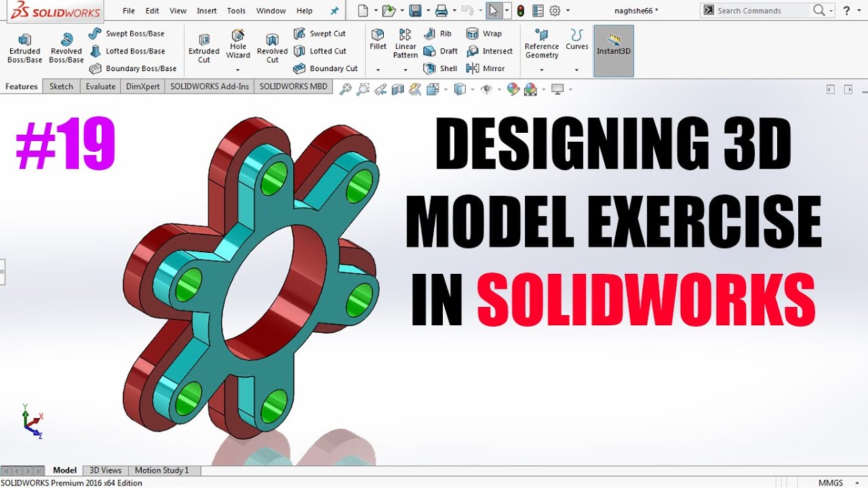Click the Open document folder icon

388,10
